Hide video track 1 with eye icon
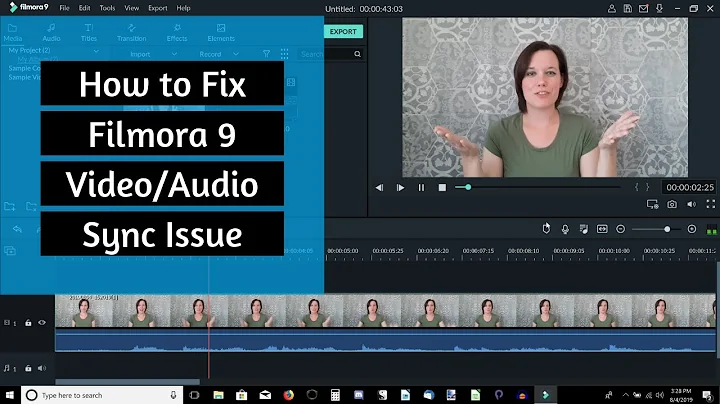This screenshot has width=720, height=404. [x=42, y=322]
